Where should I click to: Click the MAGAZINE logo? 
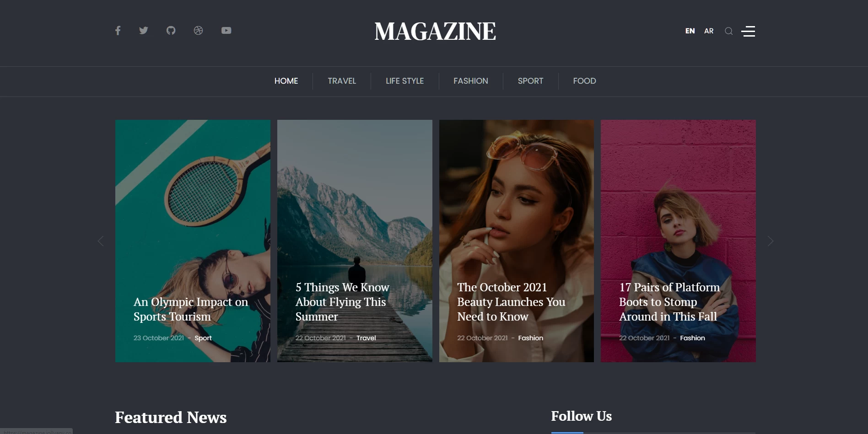pos(435,32)
